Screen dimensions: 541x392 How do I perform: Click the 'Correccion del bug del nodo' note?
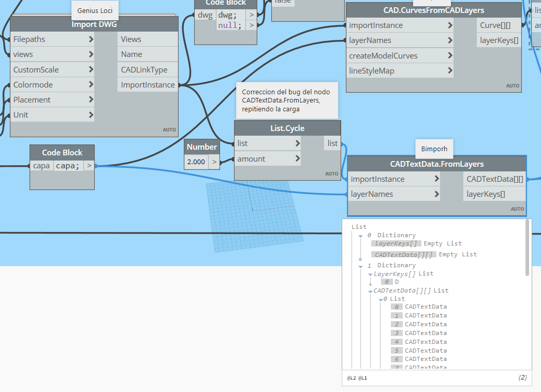[x=287, y=100]
